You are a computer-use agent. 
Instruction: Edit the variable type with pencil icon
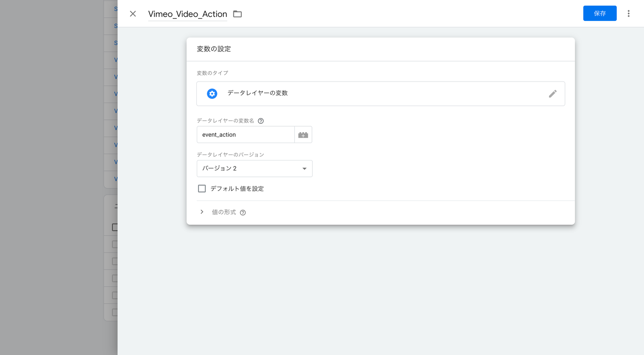click(x=553, y=94)
